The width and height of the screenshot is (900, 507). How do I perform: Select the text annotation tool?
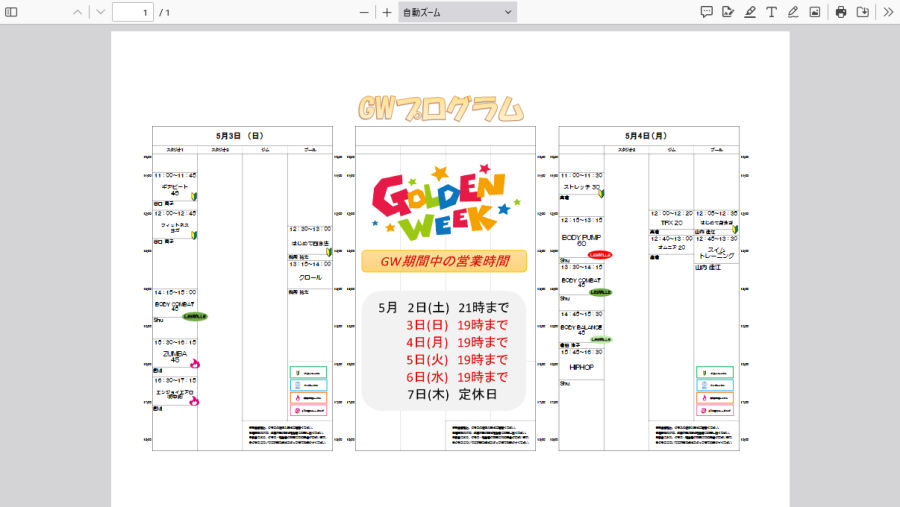coord(771,12)
